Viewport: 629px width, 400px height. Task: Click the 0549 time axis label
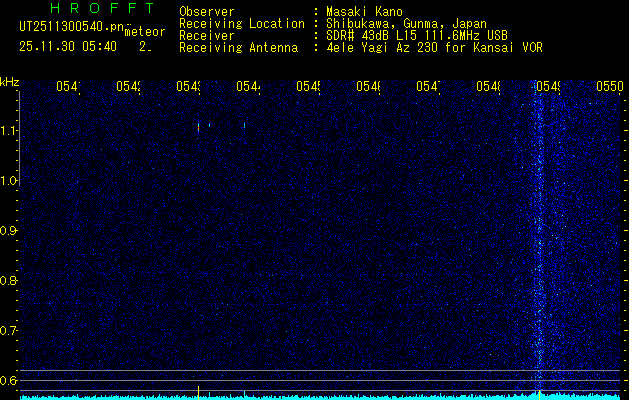(x=548, y=86)
